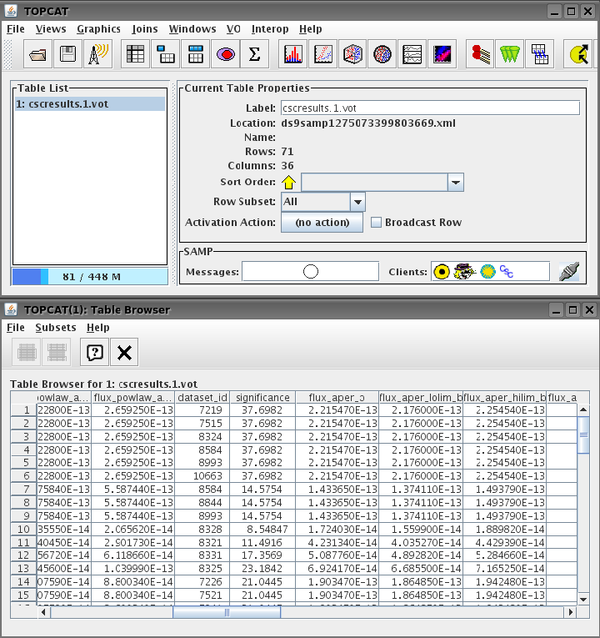The width and height of the screenshot is (600, 638).
Task: Open the main File menu in TOPCAT
Action: pyautogui.click(x=15, y=29)
